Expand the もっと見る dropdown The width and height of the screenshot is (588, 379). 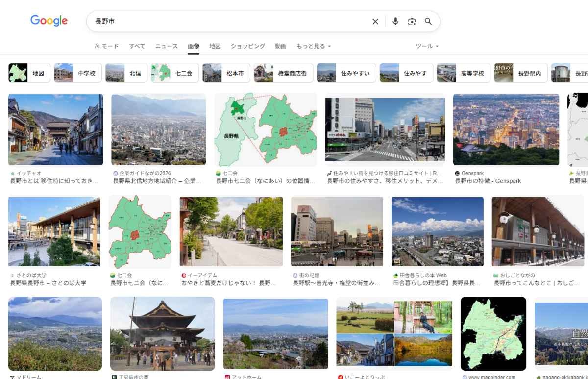pyautogui.click(x=314, y=46)
